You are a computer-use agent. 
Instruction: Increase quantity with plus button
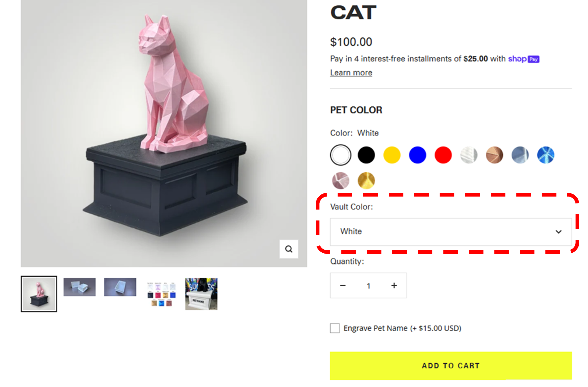394,285
